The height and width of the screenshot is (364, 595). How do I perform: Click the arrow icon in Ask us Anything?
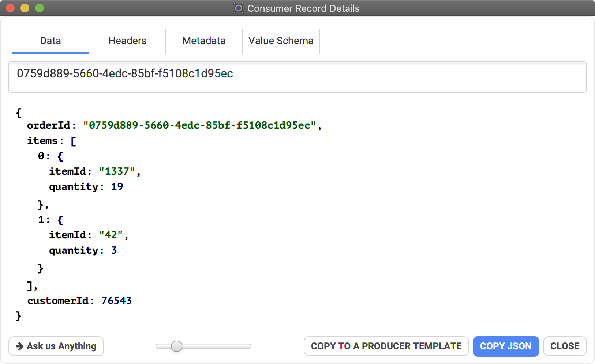[x=20, y=346]
